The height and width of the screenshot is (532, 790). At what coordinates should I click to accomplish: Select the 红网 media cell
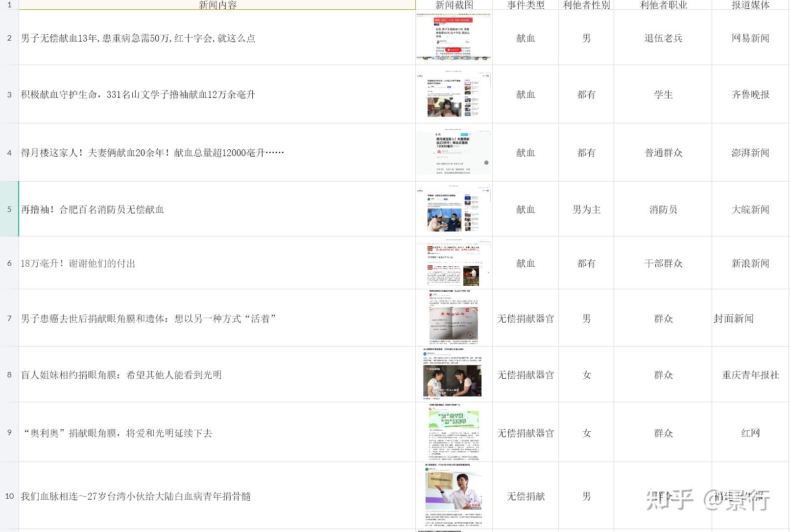click(750, 432)
